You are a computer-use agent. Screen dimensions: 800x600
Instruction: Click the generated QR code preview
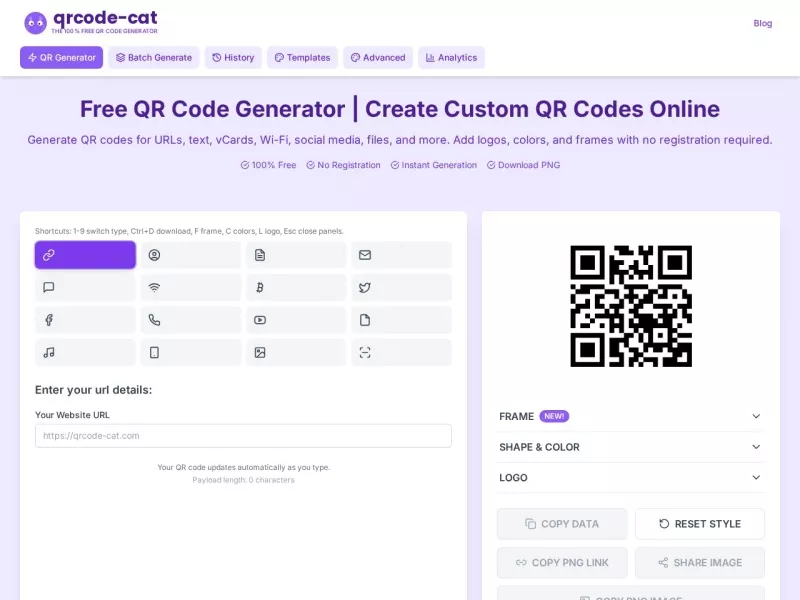[x=631, y=306]
